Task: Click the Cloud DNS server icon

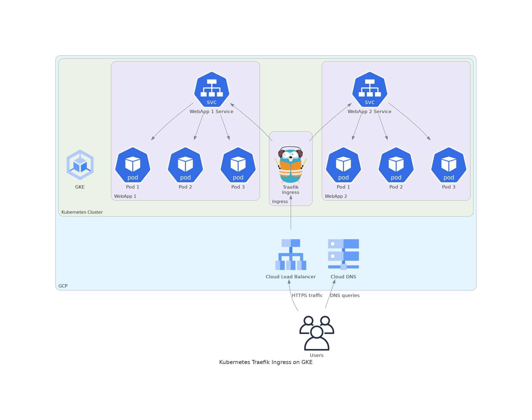Action: click(343, 254)
